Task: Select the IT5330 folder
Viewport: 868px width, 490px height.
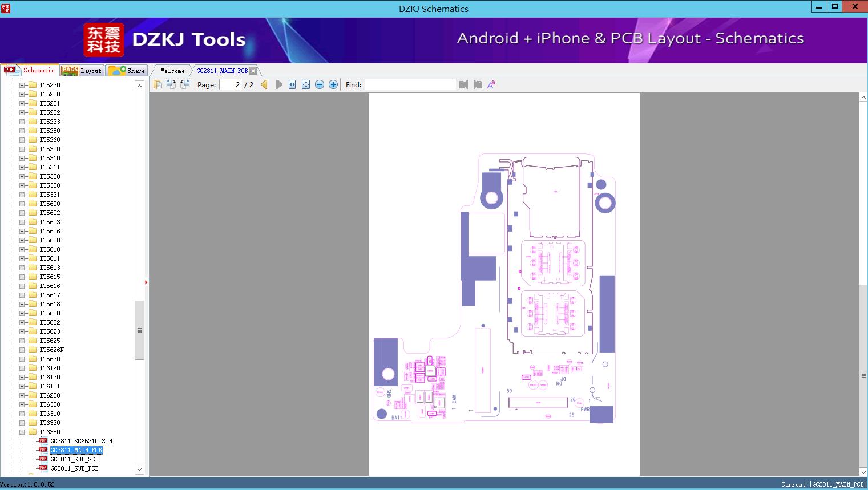Action: (x=50, y=185)
